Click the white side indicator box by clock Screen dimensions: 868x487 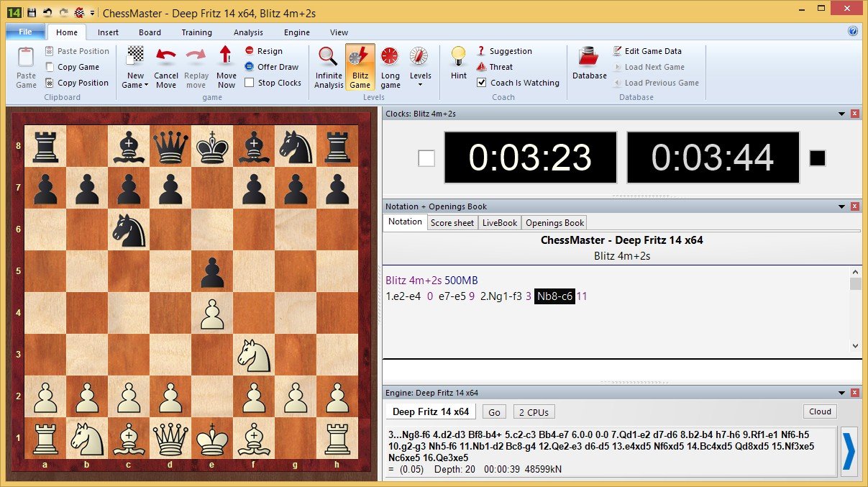pyautogui.click(x=426, y=158)
